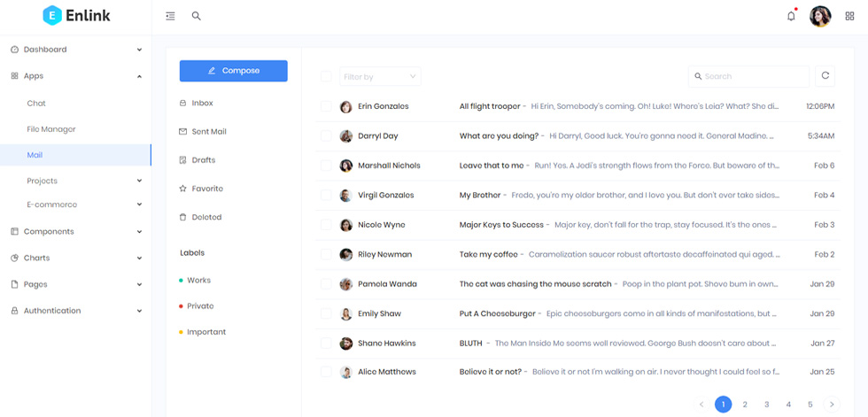The image size is (868, 417).
Task: Toggle the sidebar collapse menu icon
Action: [170, 16]
